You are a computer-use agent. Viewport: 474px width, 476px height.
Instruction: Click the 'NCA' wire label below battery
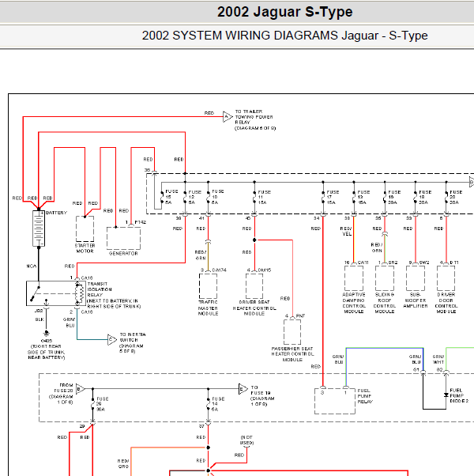pos(32,266)
